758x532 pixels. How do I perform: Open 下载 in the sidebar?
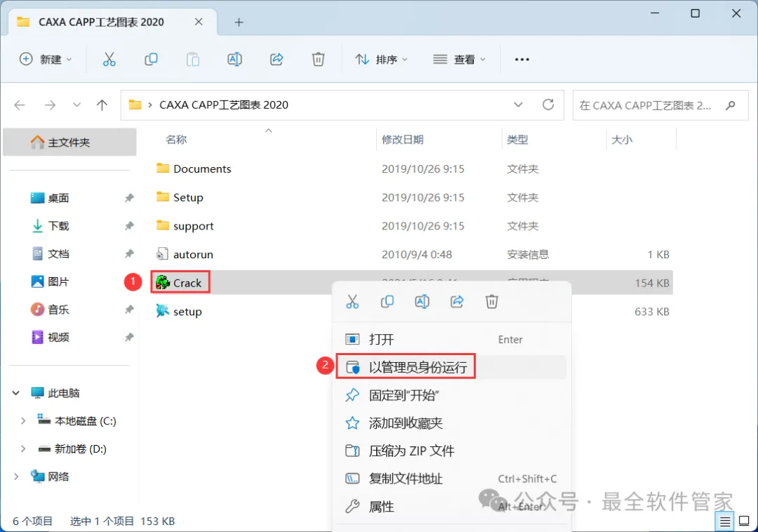pyautogui.click(x=58, y=226)
